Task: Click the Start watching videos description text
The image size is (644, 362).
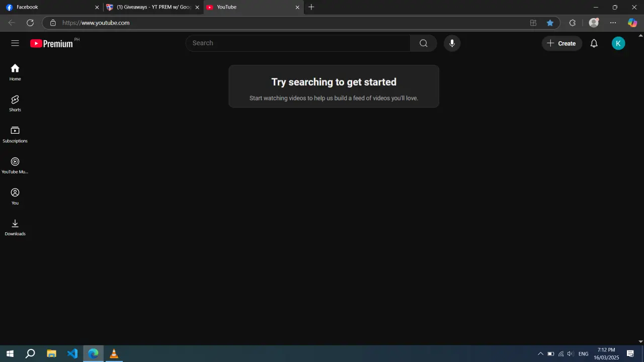Action: click(x=334, y=98)
